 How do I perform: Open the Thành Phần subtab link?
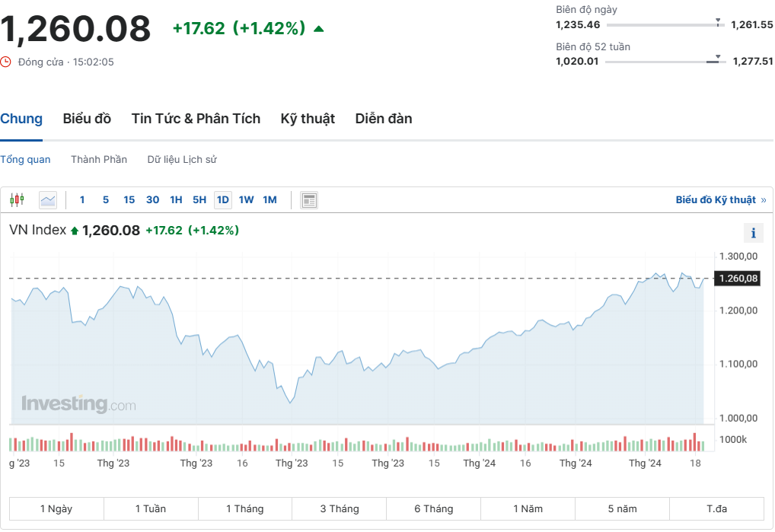click(x=99, y=160)
